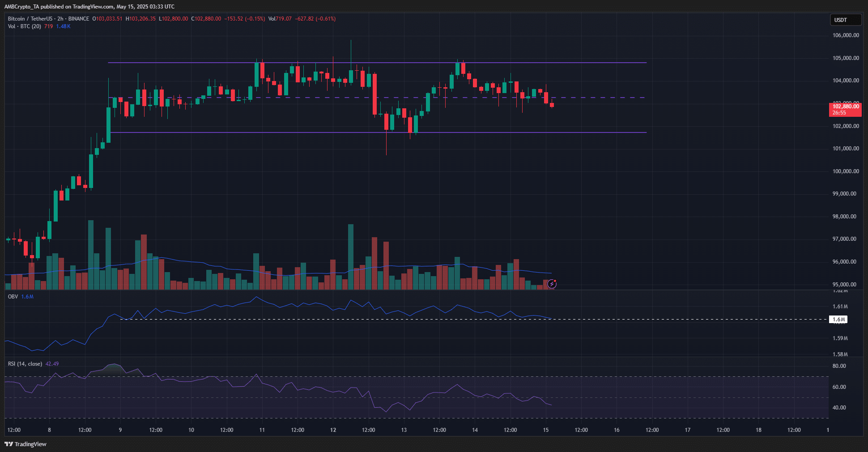
Task: Click the 40.00 RSI axis label
Action: [839, 408]
